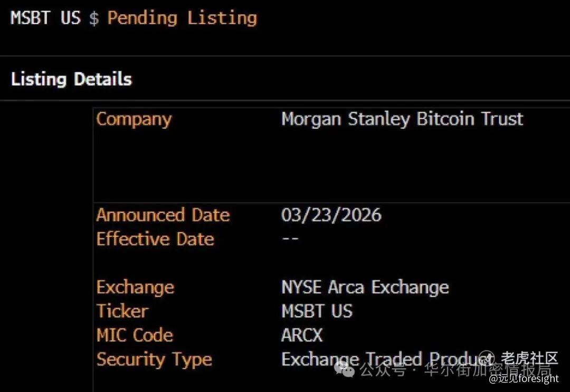Click the Pending Listing title
Screen dimensions: 570x392
(182, 18)
